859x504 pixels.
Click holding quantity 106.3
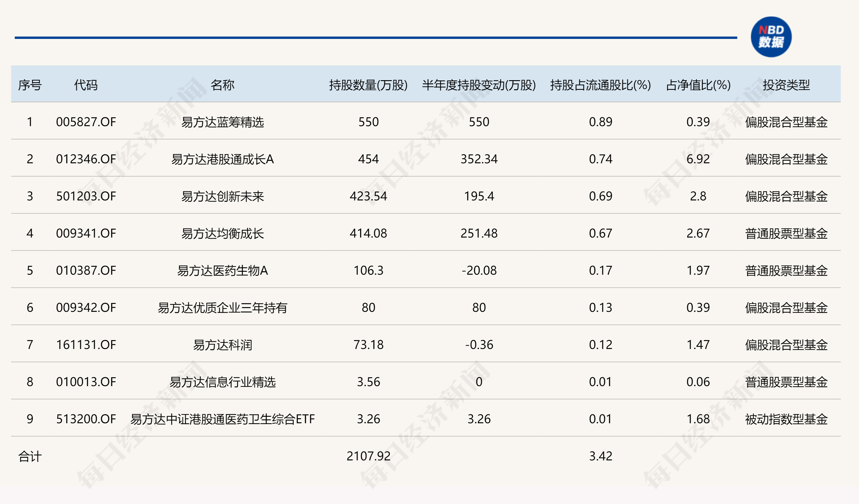[368, 270]
